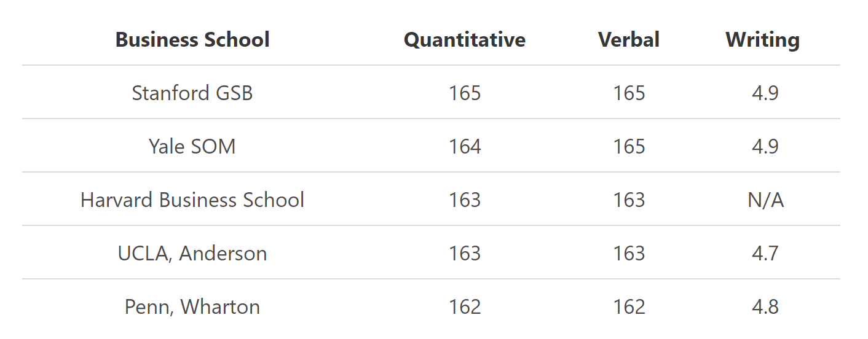Click UCLA Anderson's Verbal score 163
Image resolution: width=868 pixels, height=339 pixels.
[629, 254]
